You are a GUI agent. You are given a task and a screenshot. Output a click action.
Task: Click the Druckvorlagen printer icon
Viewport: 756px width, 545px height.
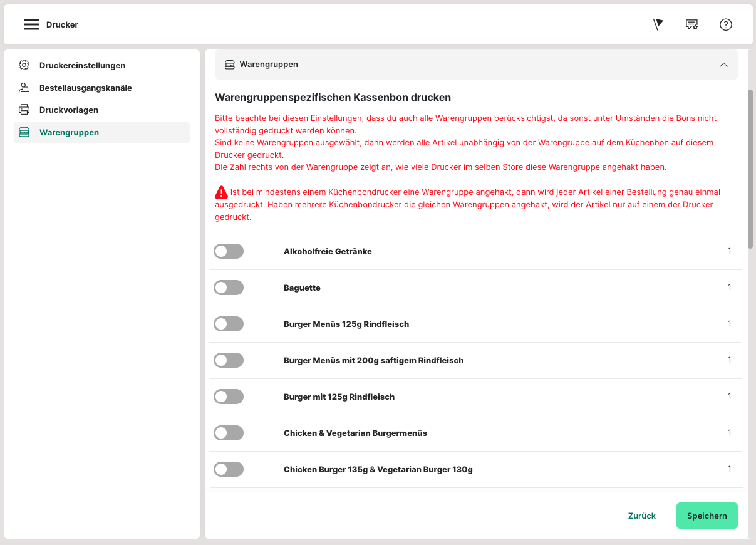coord(24,110)
